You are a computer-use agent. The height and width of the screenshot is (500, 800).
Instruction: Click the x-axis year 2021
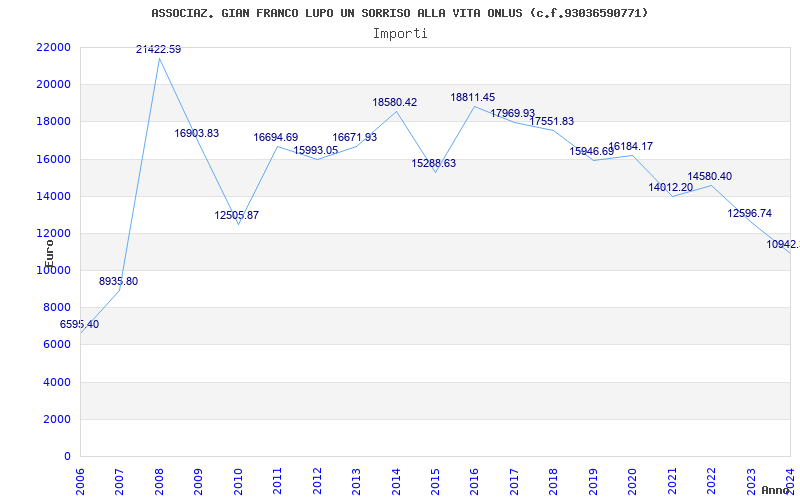672,480
